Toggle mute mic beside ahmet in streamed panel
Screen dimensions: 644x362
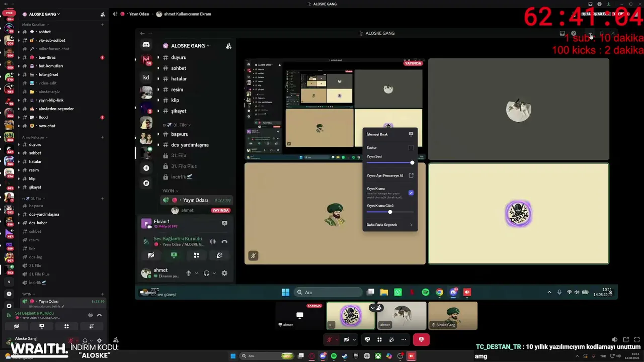[189, 273]
